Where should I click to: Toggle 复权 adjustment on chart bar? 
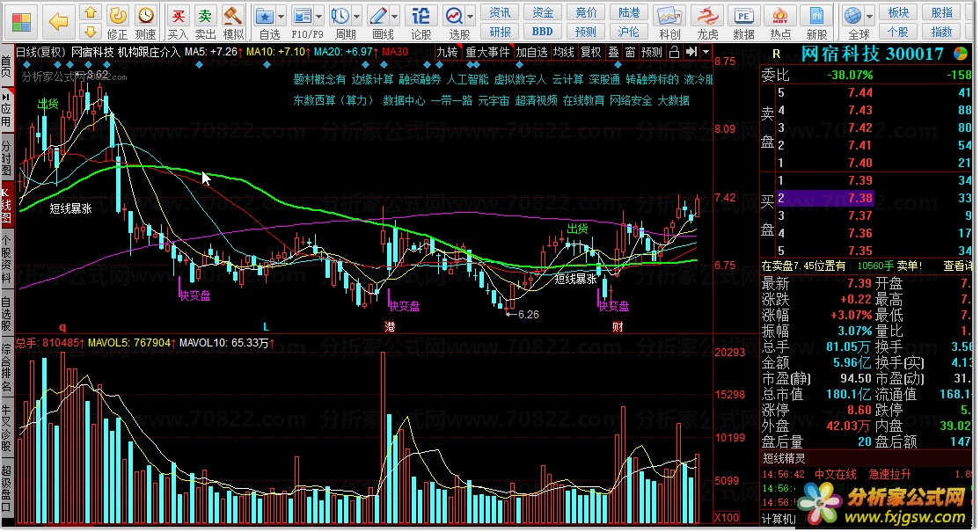(590, 53)
